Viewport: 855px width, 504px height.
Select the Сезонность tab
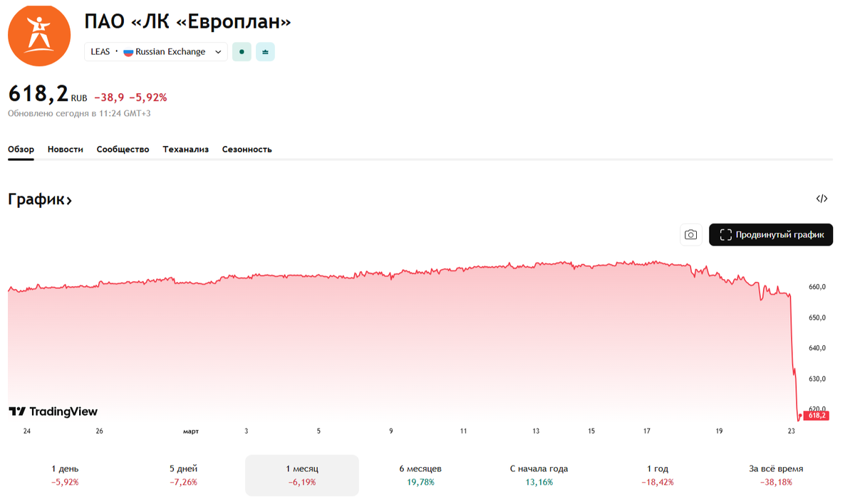click(x=247, y=149)
